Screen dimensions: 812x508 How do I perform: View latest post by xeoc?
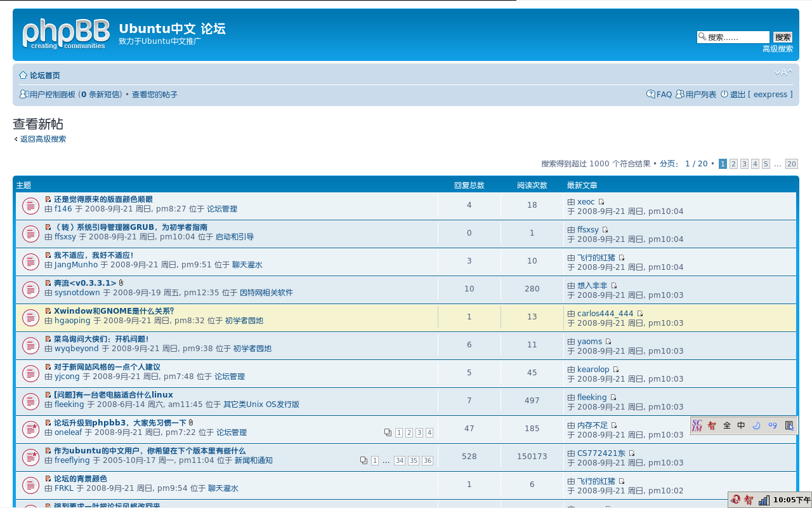click(601, 202)
